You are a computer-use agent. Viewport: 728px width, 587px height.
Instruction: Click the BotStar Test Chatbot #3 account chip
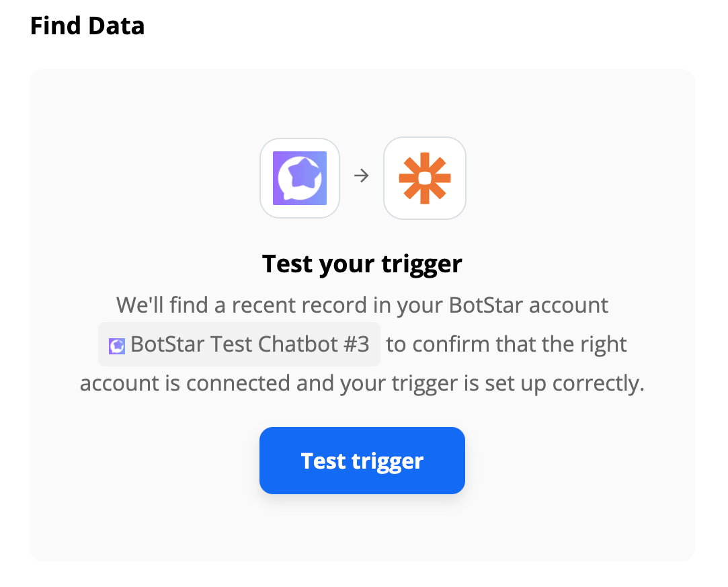[239, 344]
